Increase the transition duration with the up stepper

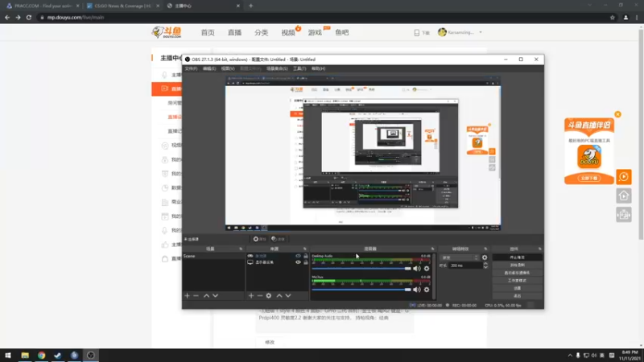tap(485, 264)
